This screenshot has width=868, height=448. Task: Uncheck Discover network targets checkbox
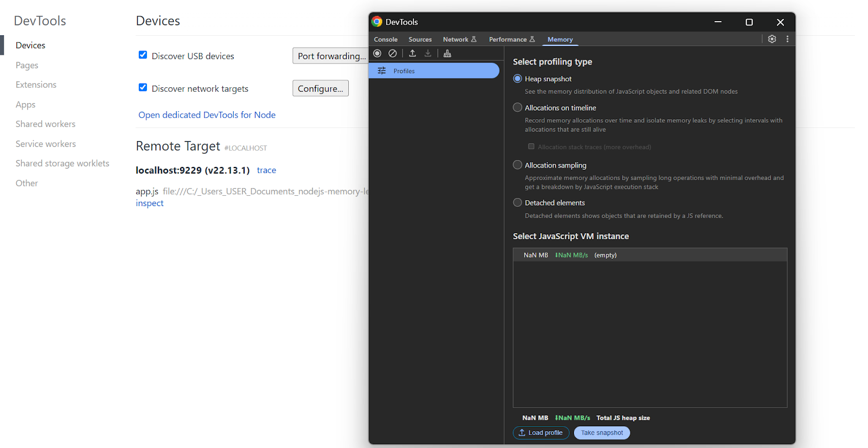(143, 87)
